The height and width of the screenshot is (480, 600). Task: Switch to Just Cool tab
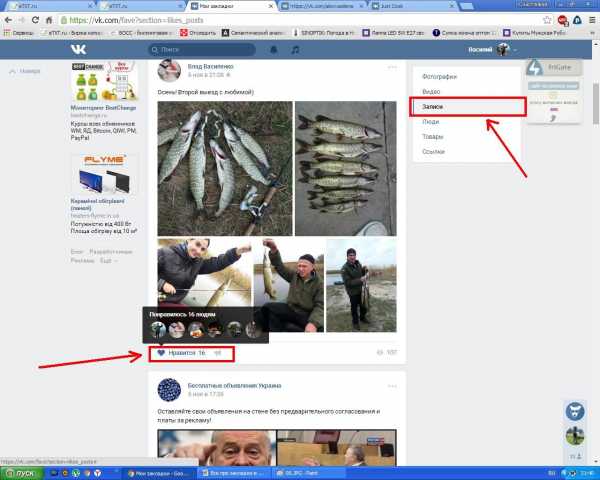click(413, 6)
